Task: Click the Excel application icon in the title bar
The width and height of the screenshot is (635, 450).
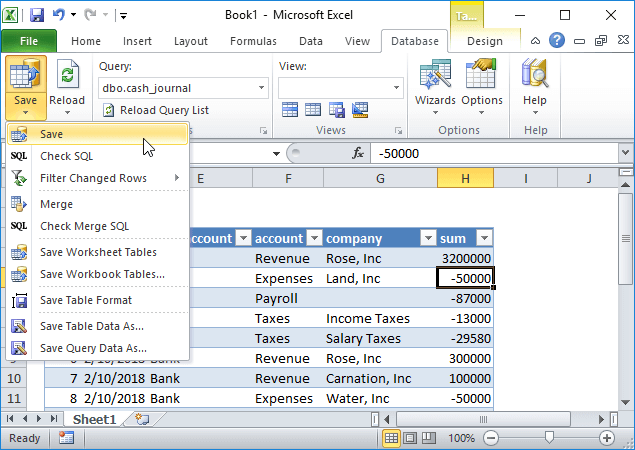Action: 10,15
